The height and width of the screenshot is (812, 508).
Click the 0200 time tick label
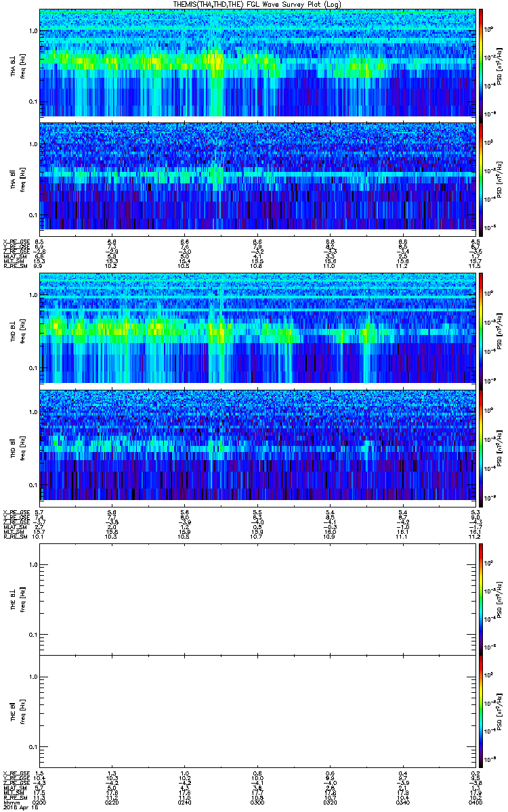39,801
